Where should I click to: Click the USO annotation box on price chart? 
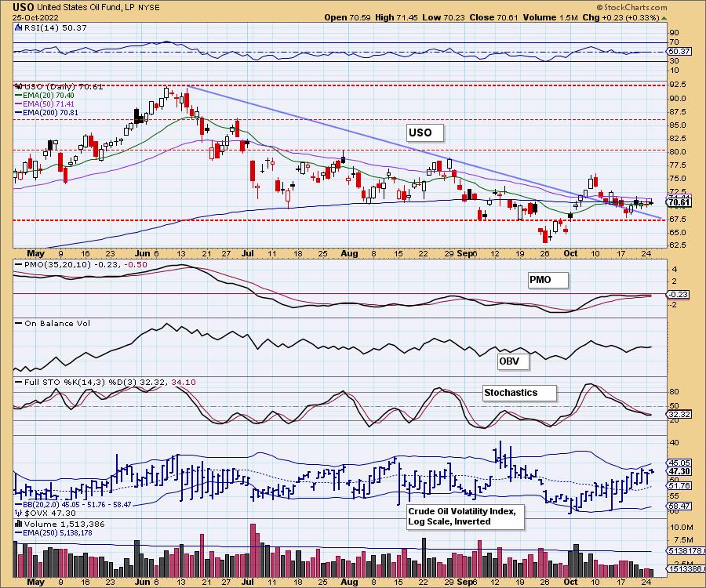click(x=425, y=132)
